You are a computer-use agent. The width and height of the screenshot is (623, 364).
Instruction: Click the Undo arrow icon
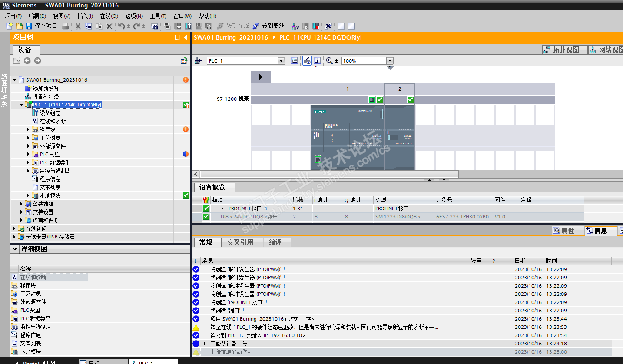tap(121, 26)
